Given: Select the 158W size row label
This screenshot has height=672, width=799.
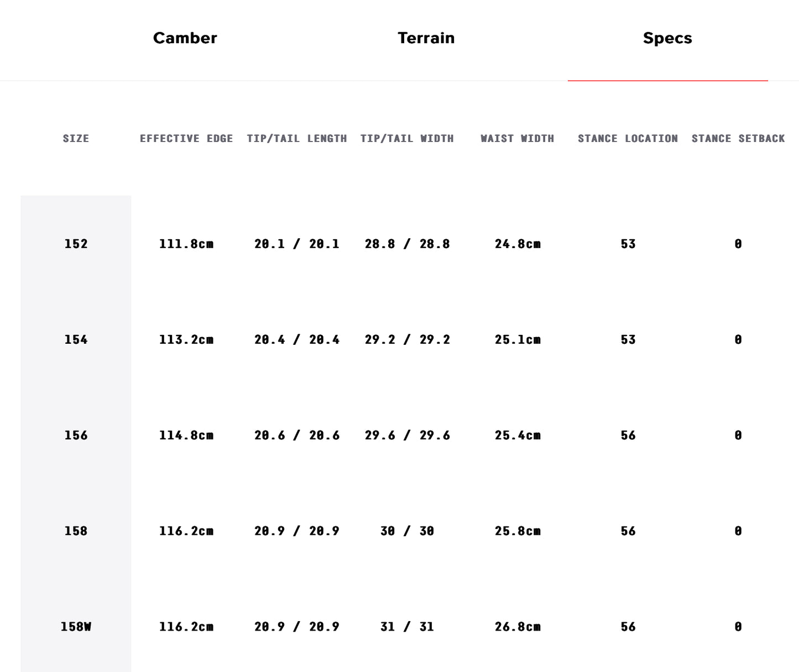Looking at the screenshot, I should (76, 627).
